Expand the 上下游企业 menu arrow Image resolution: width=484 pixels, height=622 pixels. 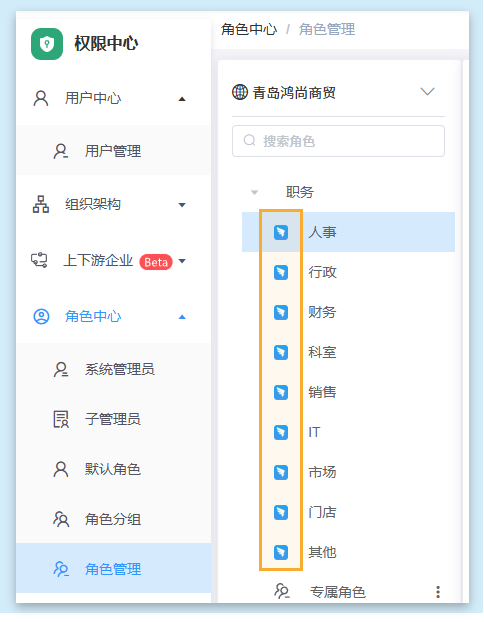182,261
